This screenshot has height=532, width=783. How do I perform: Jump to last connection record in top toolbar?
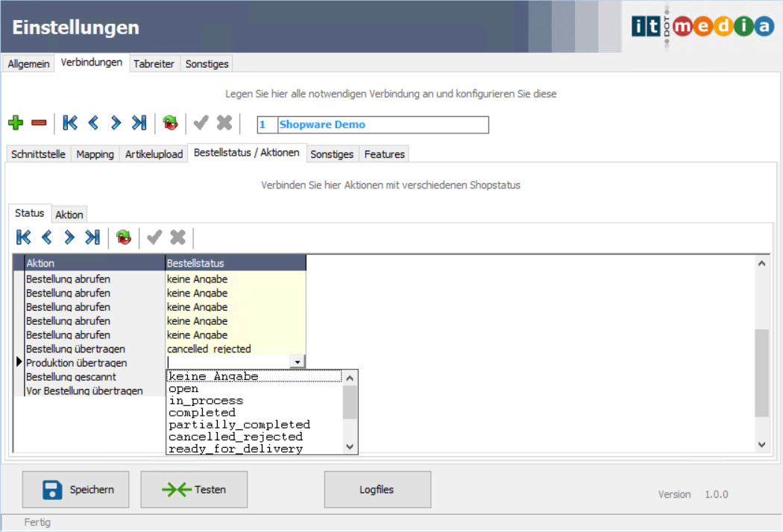pyautogui.click(x=139, y=123)
